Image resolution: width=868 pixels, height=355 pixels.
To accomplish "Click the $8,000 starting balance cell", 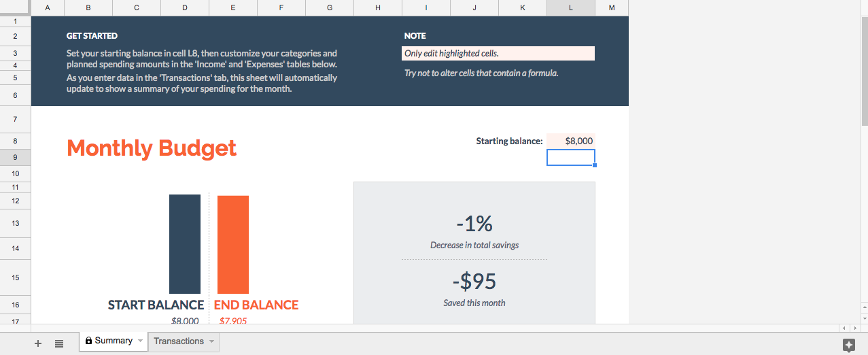I will point(571,141).
